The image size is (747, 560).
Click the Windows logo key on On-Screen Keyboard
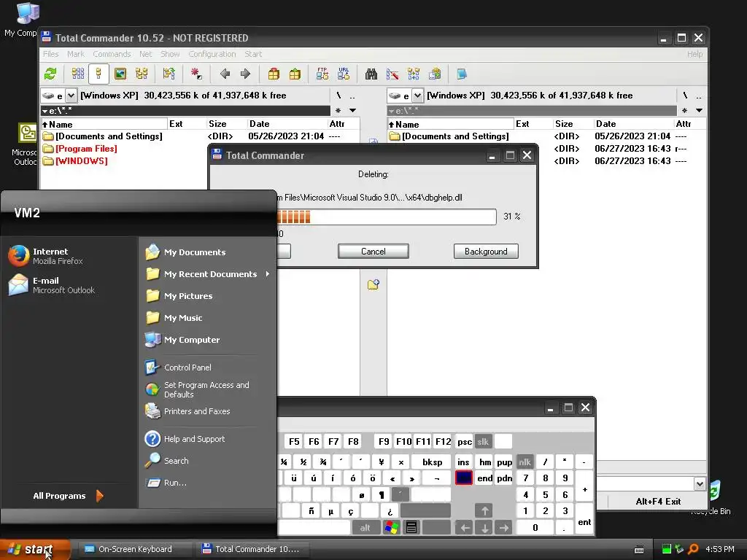click(391, 527)
